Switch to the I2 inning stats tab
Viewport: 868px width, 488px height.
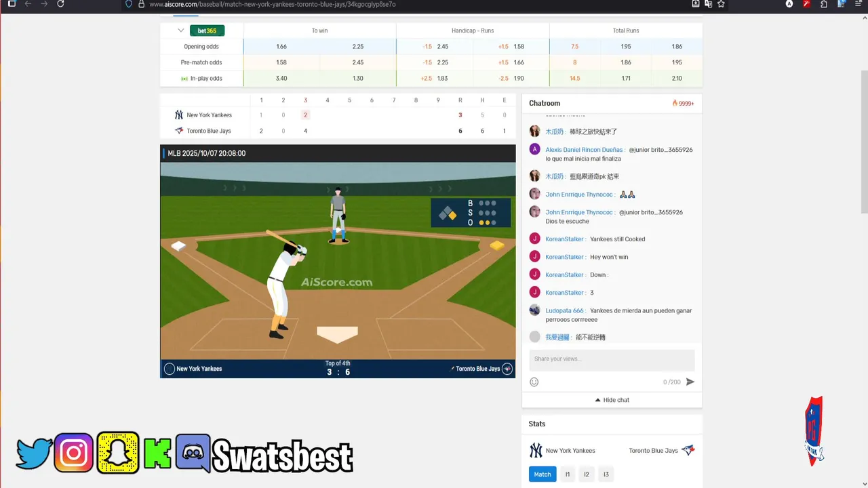point(587,474)
